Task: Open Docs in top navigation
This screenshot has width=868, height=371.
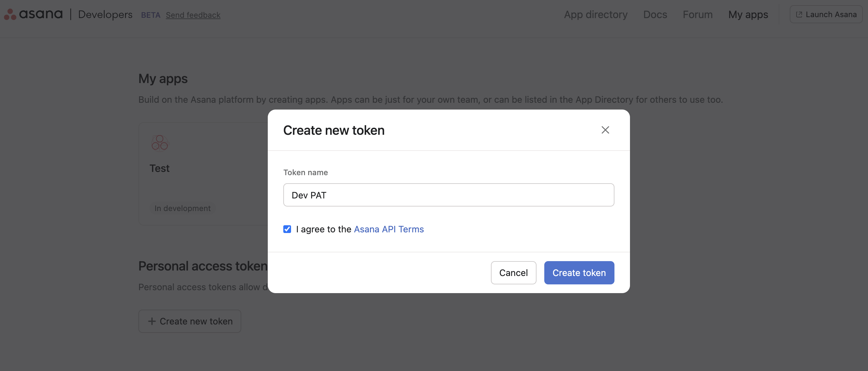Action: [x=655, y=15]
